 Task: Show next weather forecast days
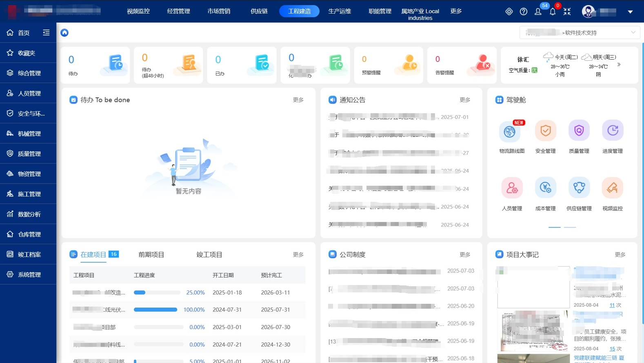pyautogui.click(x=619, y=65)
